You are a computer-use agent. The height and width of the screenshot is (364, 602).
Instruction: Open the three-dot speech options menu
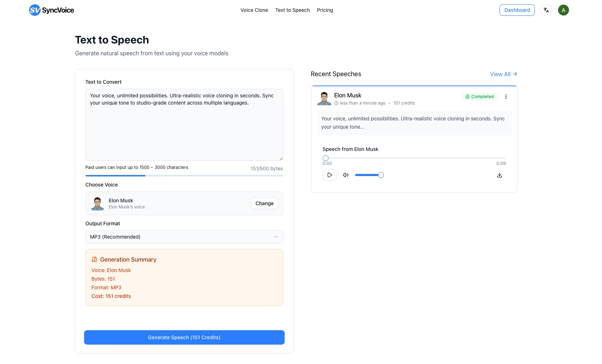click(x=506, y=97)
